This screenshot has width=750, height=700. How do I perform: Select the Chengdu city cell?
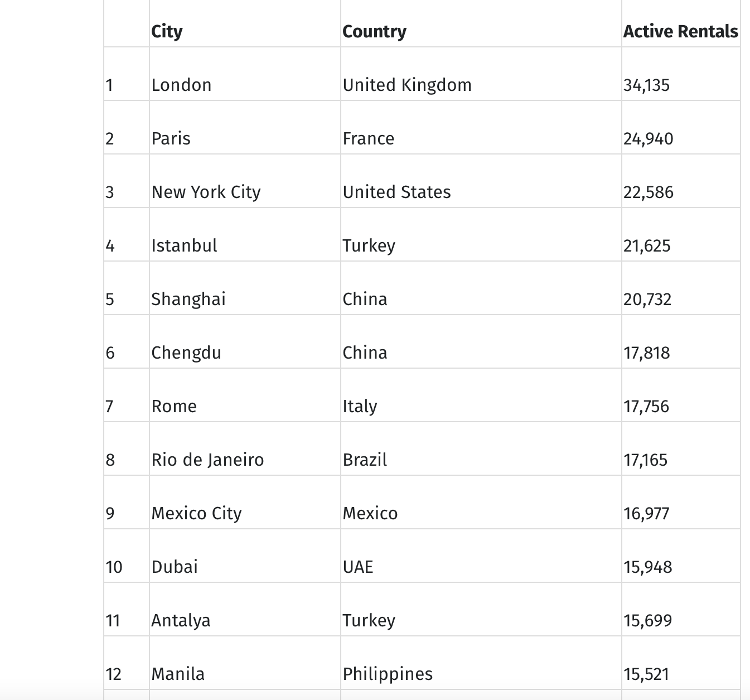pos(186,353)
